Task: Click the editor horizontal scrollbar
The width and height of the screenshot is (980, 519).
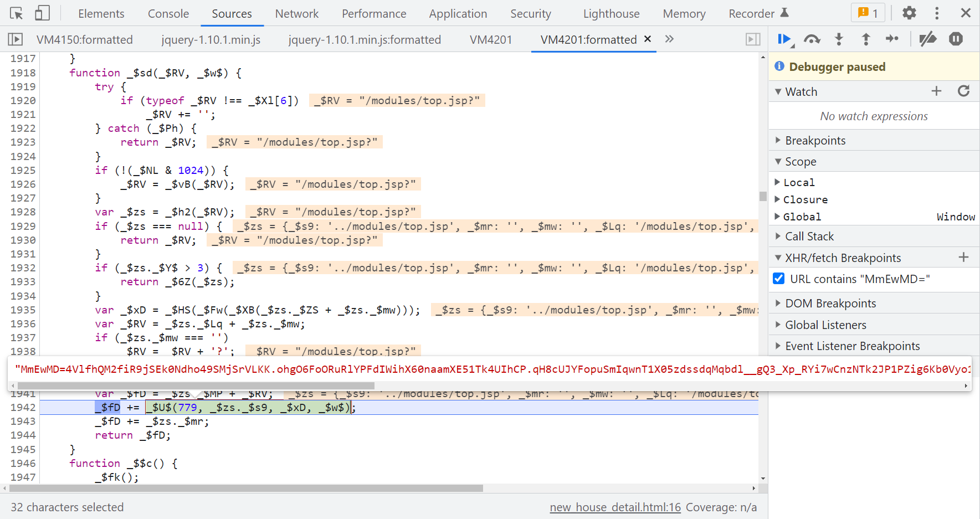Action: click(246, 489)
